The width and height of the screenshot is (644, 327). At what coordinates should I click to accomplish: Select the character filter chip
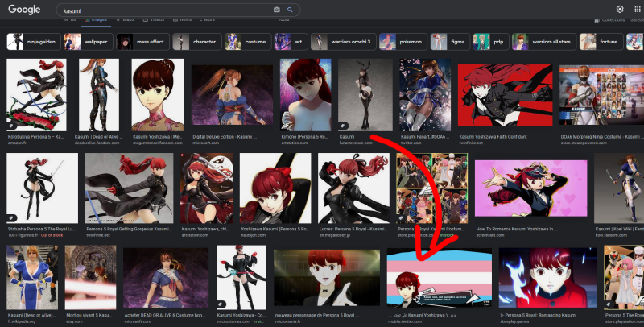click(196, 42)
